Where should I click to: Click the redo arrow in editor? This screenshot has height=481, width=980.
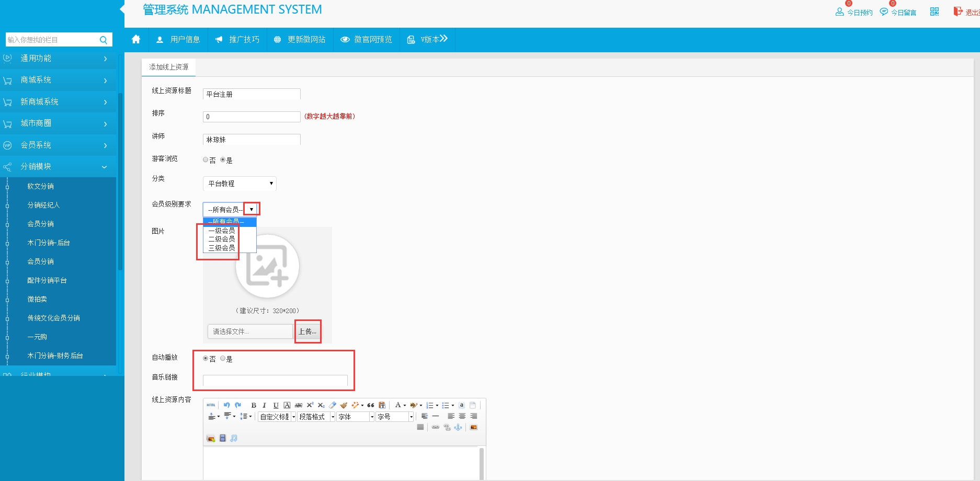[x=238, y=405]
